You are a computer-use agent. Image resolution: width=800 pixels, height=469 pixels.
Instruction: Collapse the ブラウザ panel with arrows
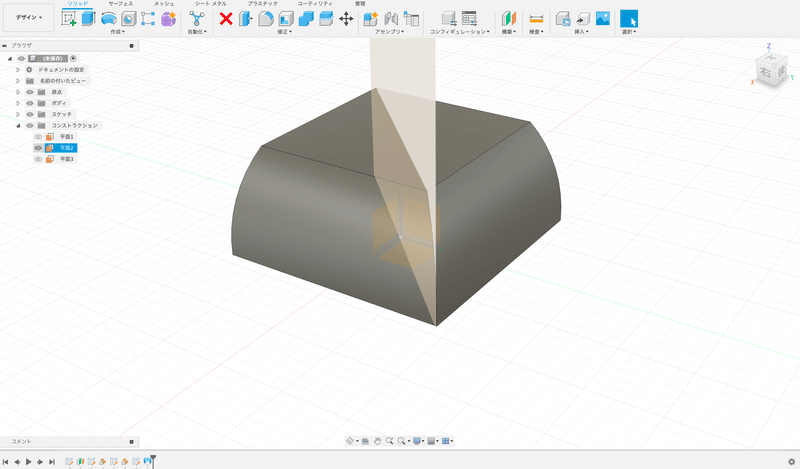tap(5, 45)
